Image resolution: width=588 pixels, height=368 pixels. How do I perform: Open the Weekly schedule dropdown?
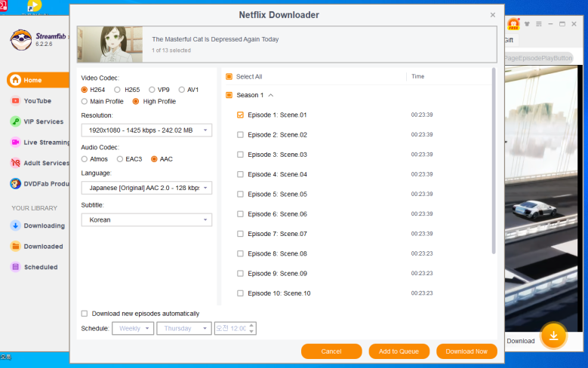(133, 328)
